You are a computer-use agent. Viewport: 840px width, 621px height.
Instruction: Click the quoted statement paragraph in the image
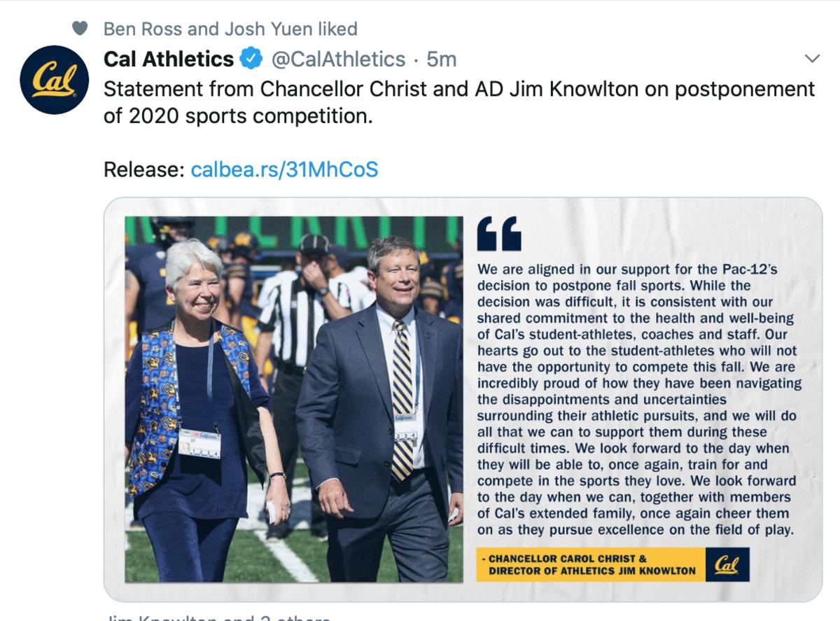(637, 399)
